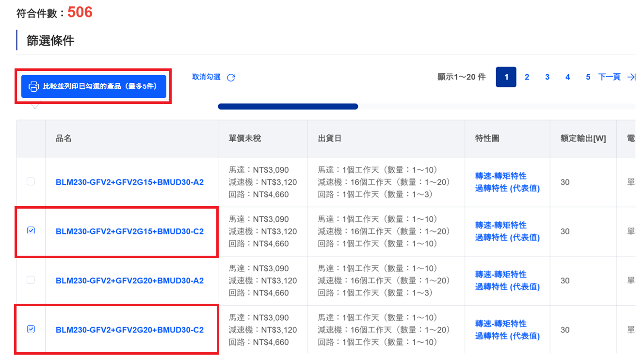The image size is (644, 360).
Task: Click 比較並列印已勾選的產品 button
Action: pyautogui.click(x=94, y=87)
